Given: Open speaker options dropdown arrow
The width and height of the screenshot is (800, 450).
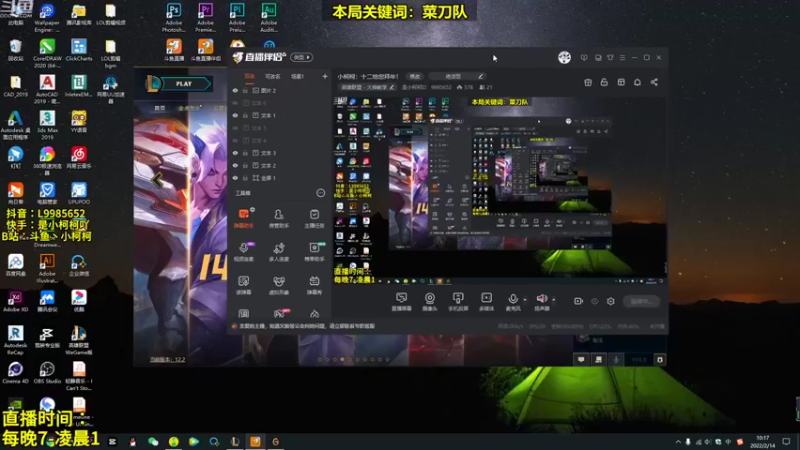Looking at the screenshot, I should click(x=554, y=299).
